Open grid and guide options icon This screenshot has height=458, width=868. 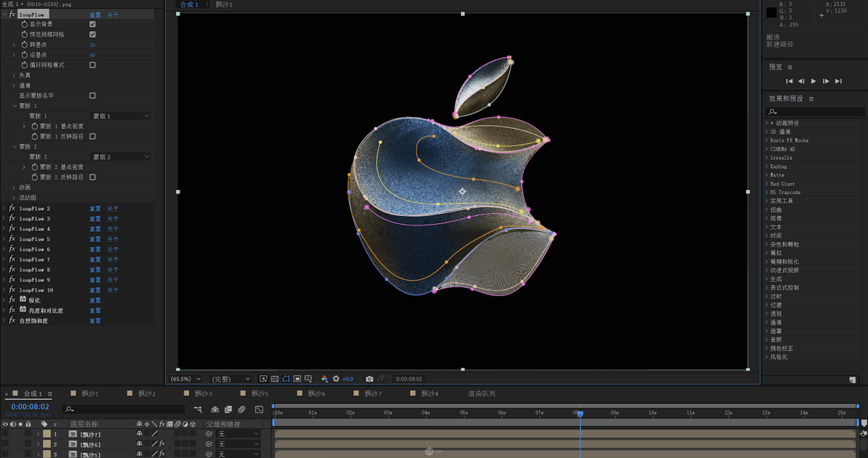click(x=308, y=379)
